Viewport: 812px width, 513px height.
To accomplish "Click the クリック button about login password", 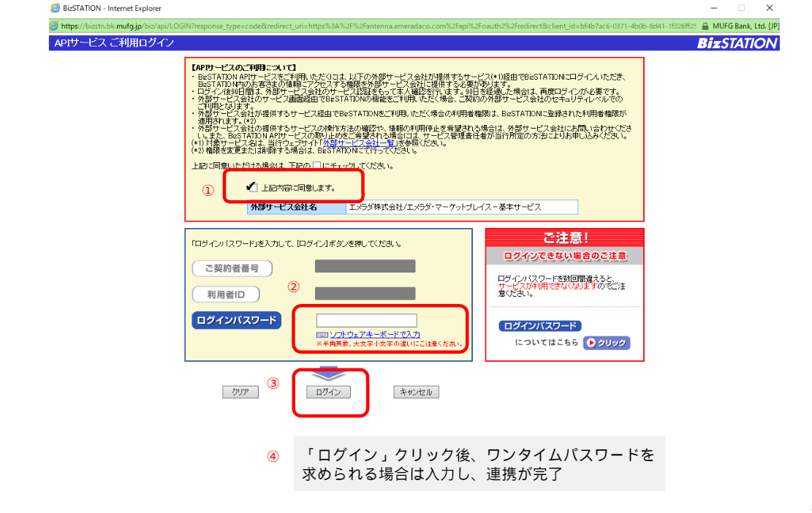I will (607, 343).
